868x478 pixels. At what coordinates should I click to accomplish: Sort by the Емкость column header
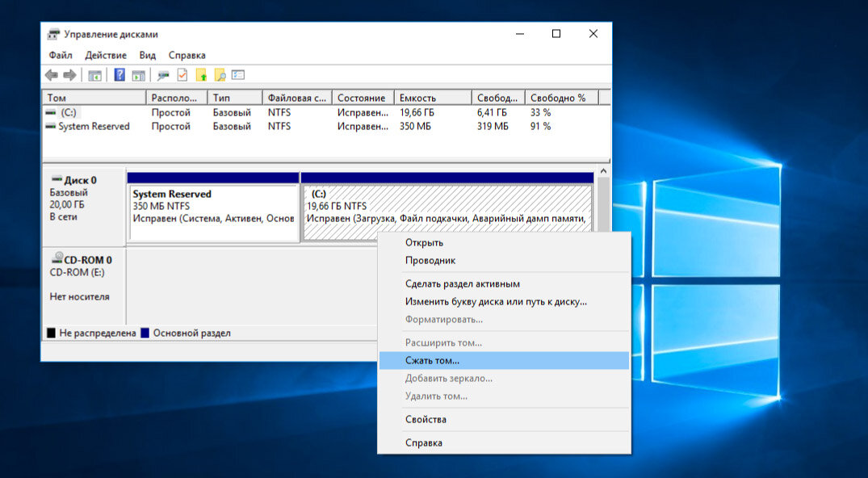[433, 98]
